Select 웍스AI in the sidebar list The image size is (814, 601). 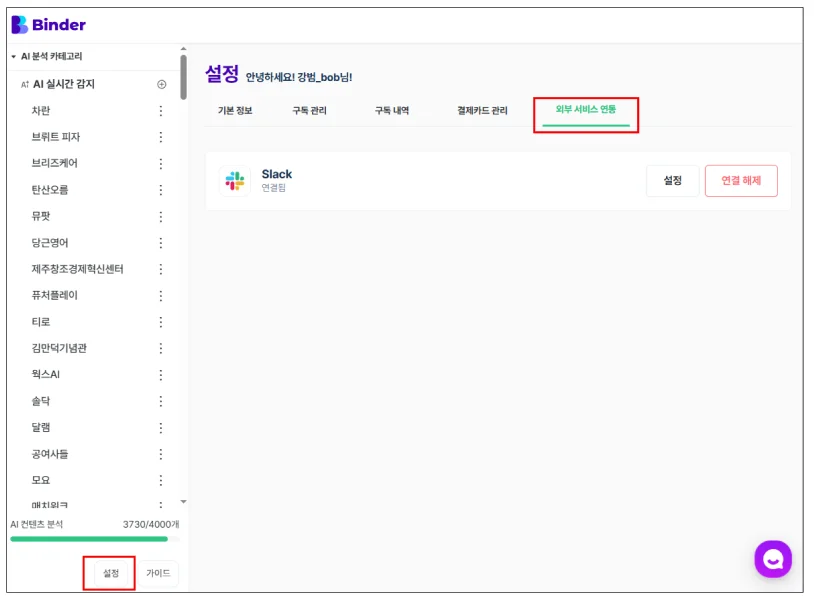(46, 375)
